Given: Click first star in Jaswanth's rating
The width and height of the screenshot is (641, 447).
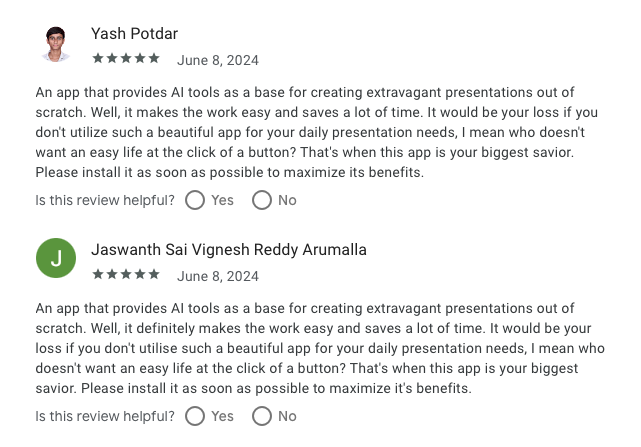Looking at the screenshot, I should (98, 274).
